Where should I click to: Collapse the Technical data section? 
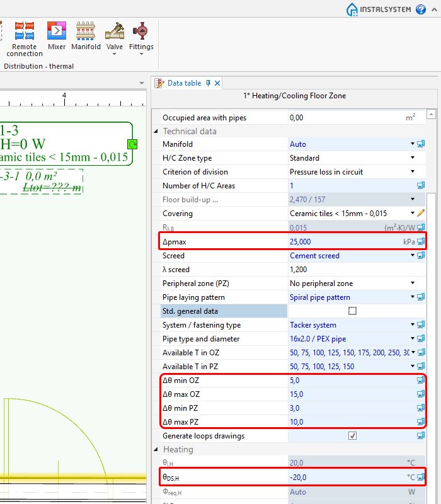tap(157, 131)
